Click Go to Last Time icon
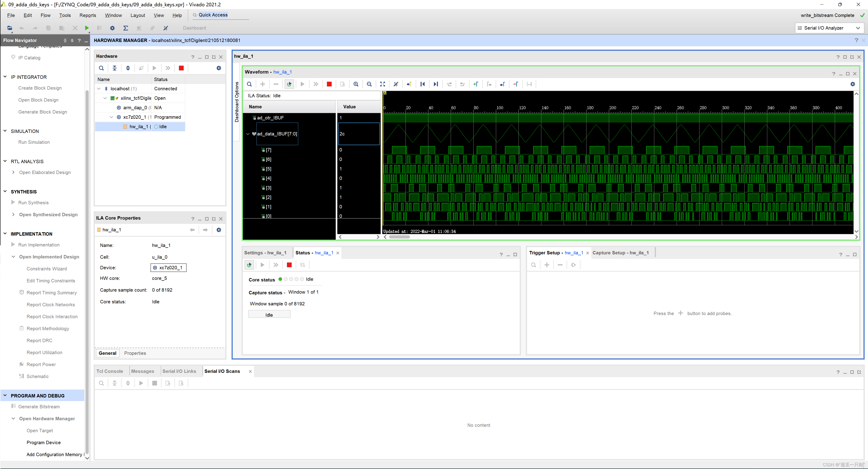Screen dimensions: 868x469 click(436, 84)
